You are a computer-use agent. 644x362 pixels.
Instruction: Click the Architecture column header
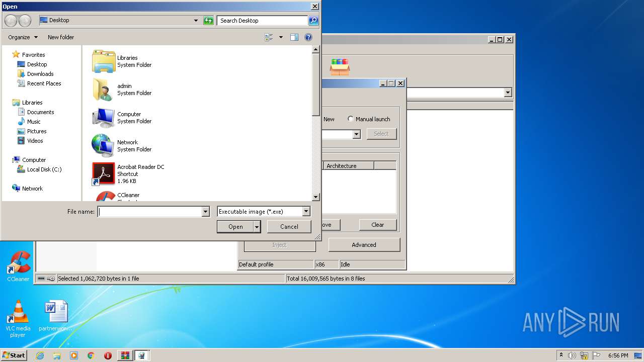pos(349,166)
